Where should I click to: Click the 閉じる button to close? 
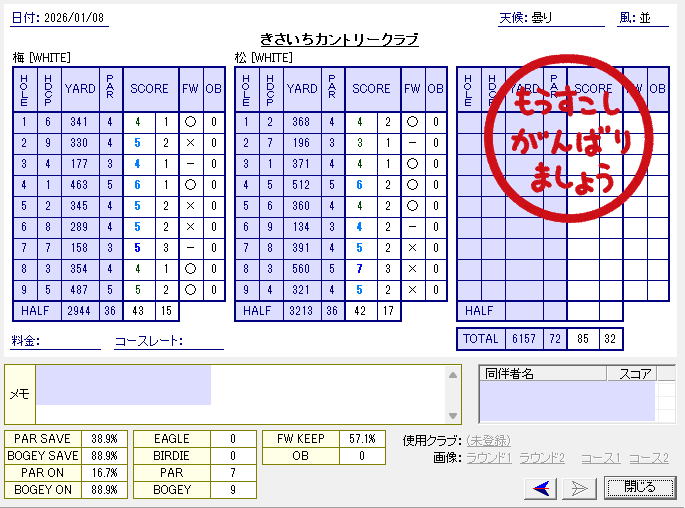[x=640, y=487]
